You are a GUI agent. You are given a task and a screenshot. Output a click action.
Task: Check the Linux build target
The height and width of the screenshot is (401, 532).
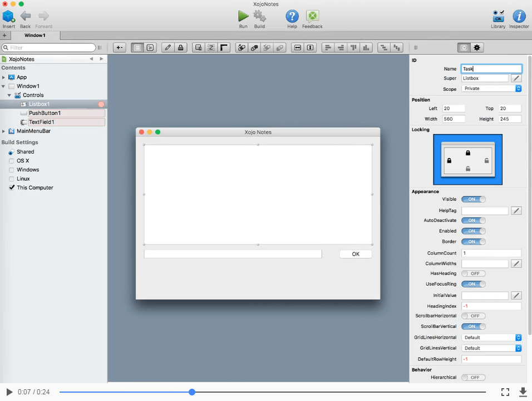[x=12, y=179]
